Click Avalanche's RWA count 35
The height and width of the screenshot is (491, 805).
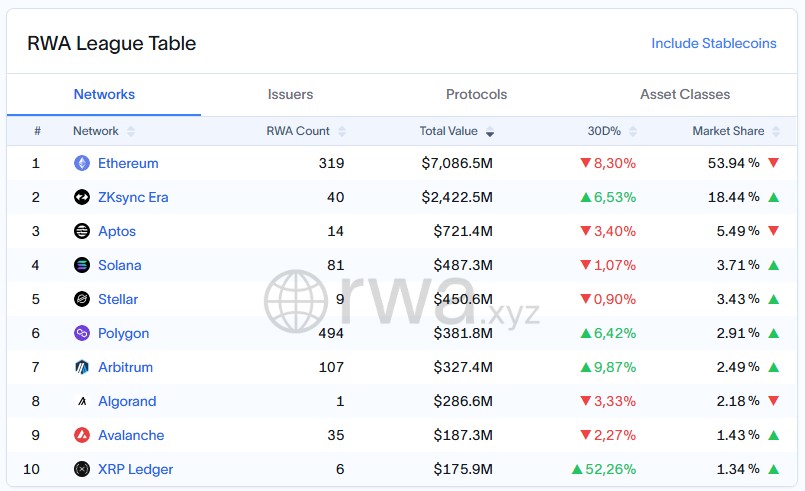pyautogui.click(x=336, y=435)
